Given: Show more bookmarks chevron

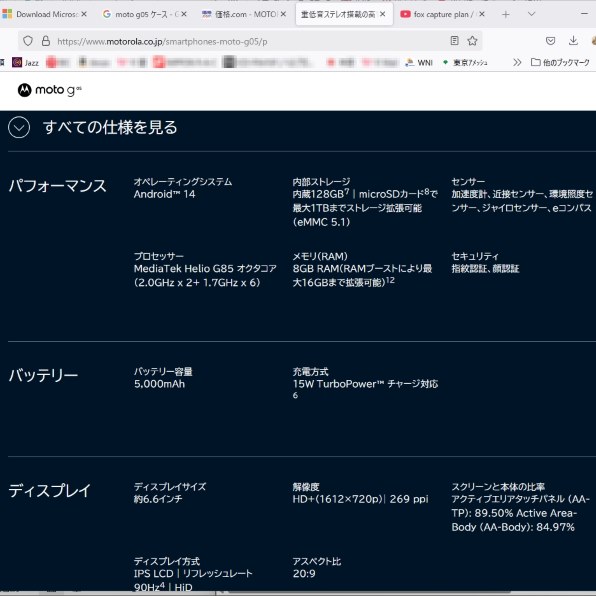Looking at the screenshot, I should pyautogui.click(x=517, y=62).
